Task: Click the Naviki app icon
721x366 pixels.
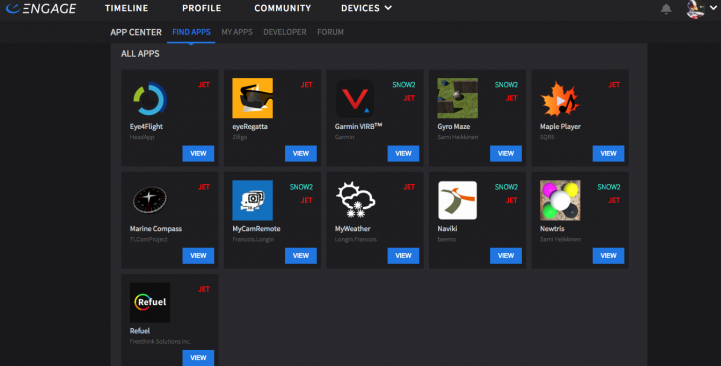Action: coord(458,200)
